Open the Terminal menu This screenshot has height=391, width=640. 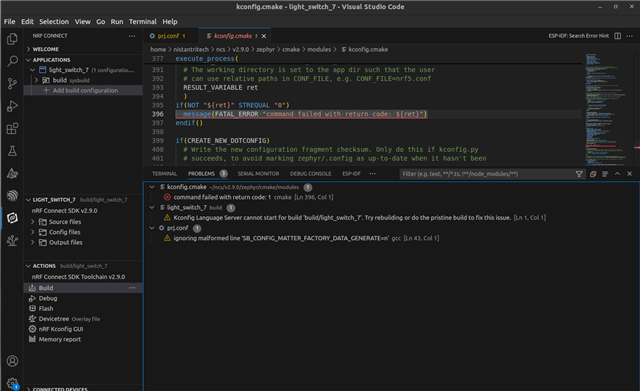(x=142, y=22)
